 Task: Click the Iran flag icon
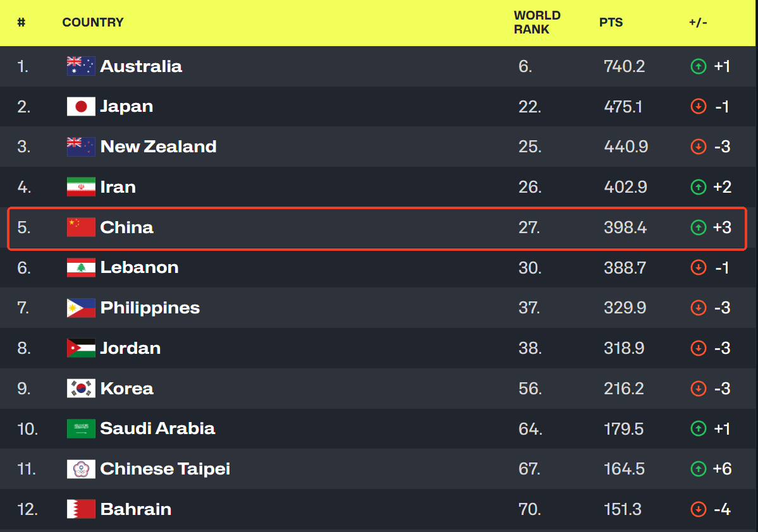pyautogui.click(x=81, y=187)
